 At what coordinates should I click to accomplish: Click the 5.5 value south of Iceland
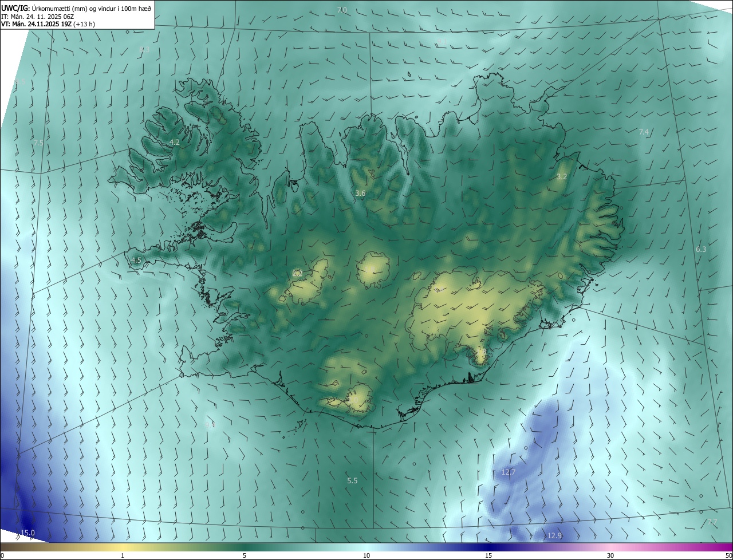pyautogui.click(x=352, y=480)
